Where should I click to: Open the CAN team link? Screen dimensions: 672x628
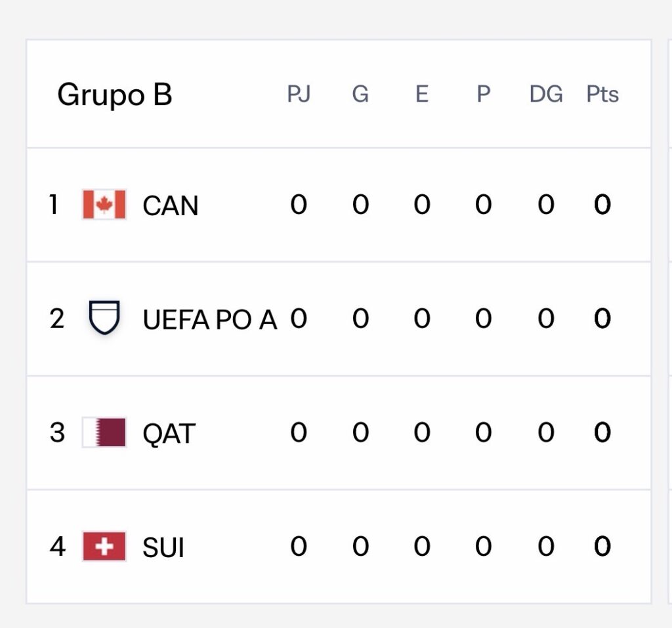click(170, 206)
